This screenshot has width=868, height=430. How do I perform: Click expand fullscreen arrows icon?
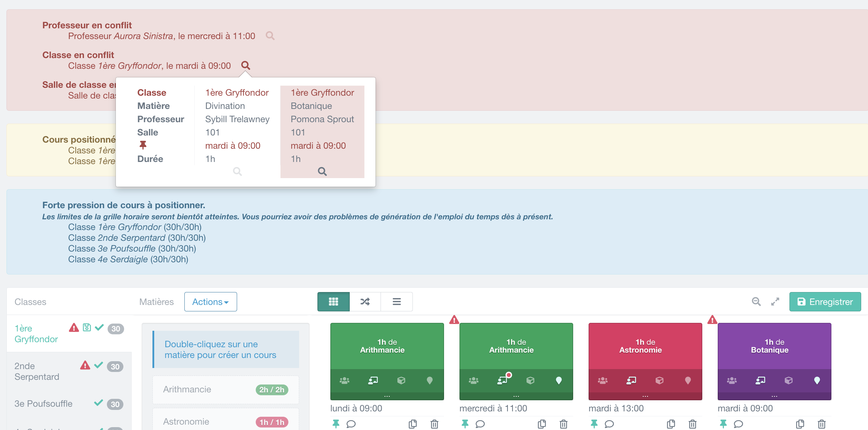[x=775, y=302]
